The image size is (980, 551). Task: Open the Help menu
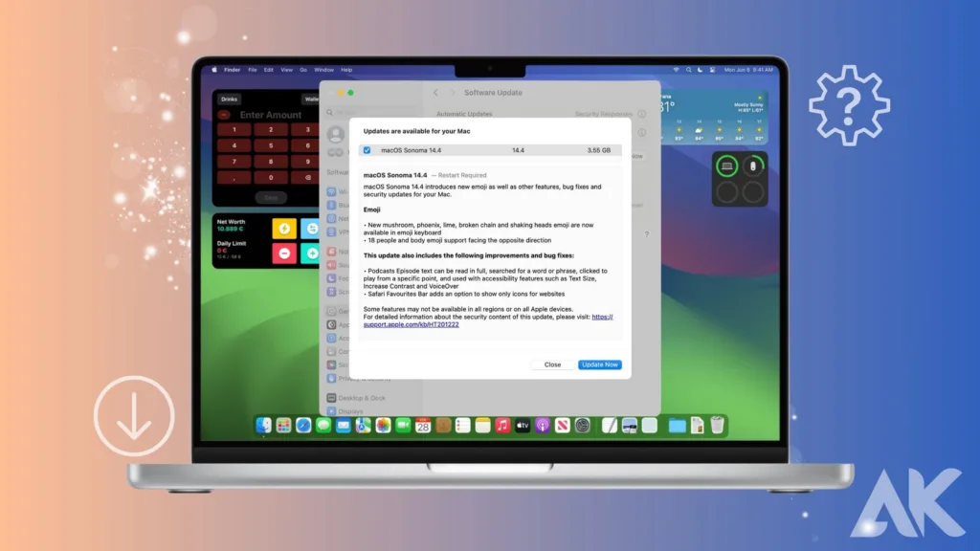346,70
